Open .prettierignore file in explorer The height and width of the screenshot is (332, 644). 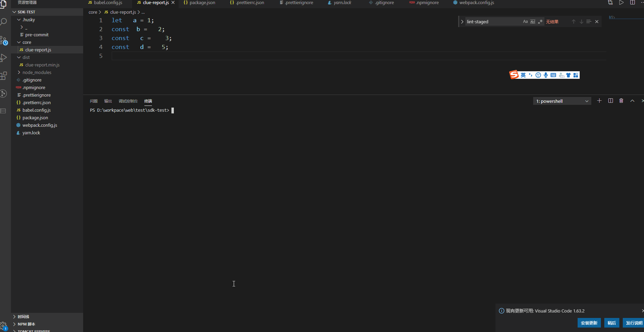tap(47, 95)
